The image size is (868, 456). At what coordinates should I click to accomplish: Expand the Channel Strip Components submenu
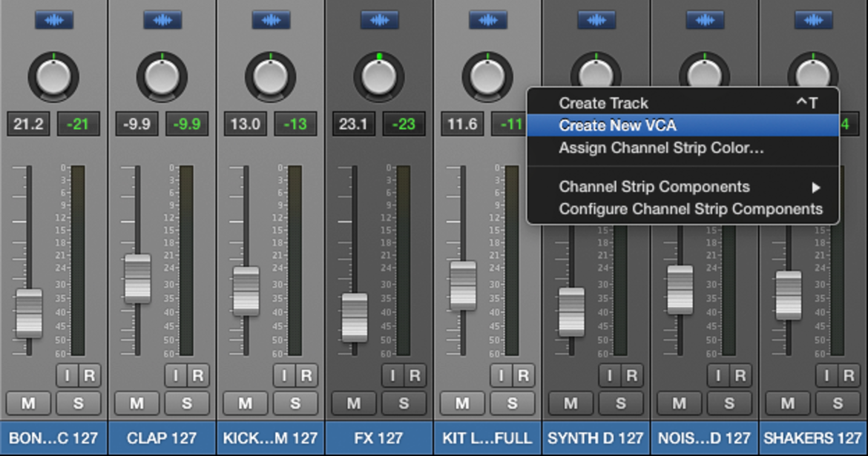point(683,187)
